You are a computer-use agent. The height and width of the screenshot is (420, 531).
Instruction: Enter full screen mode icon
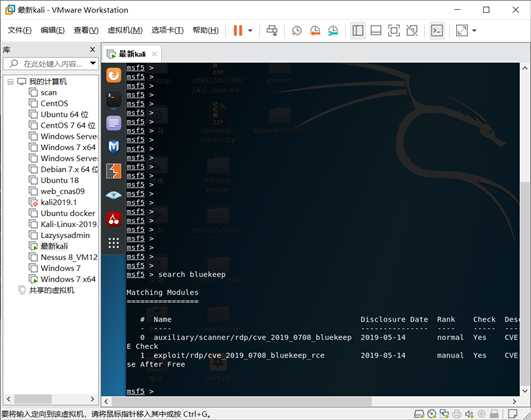tap(394, 30)
